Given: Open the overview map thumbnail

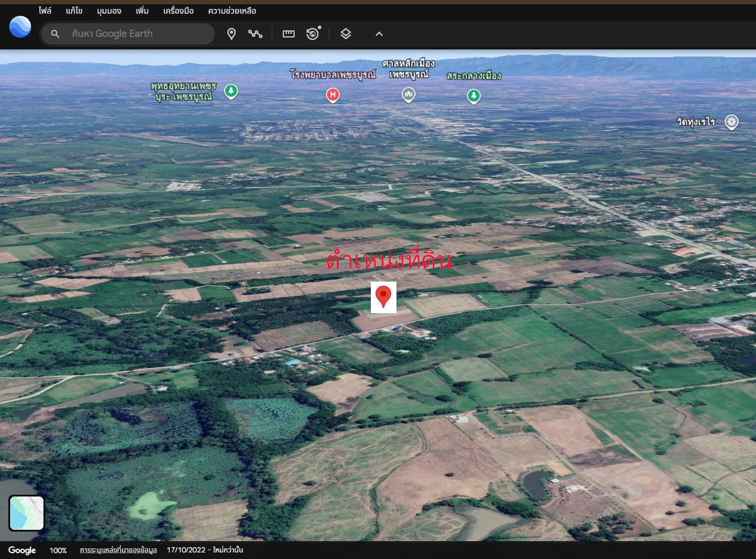Looking at the screenshot, I should (x=27, y=513).
